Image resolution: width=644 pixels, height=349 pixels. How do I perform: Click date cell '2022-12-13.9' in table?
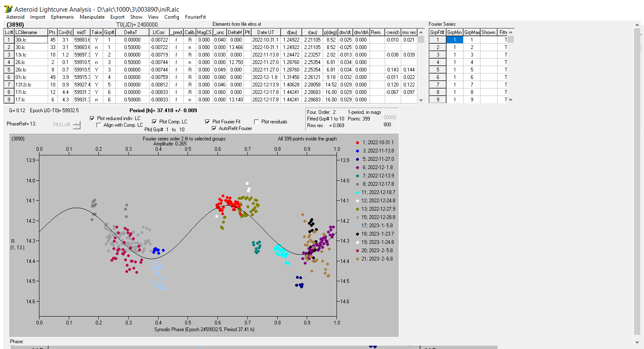tap(266, 85)
